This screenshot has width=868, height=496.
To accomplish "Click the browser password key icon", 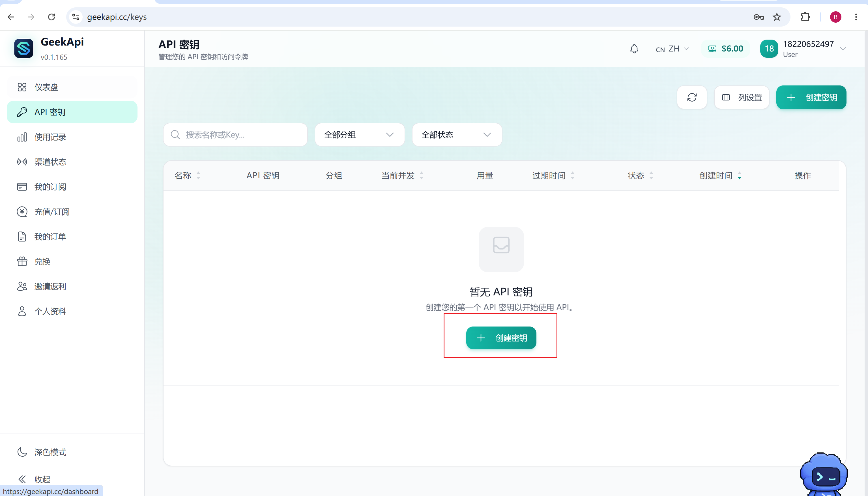I will click(758, 17).
